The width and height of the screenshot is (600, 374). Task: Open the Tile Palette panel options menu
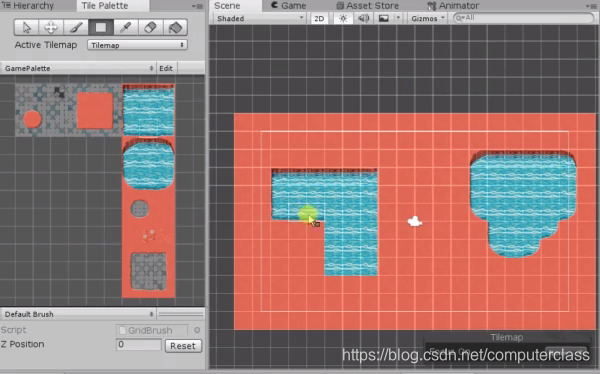point(197,6)
